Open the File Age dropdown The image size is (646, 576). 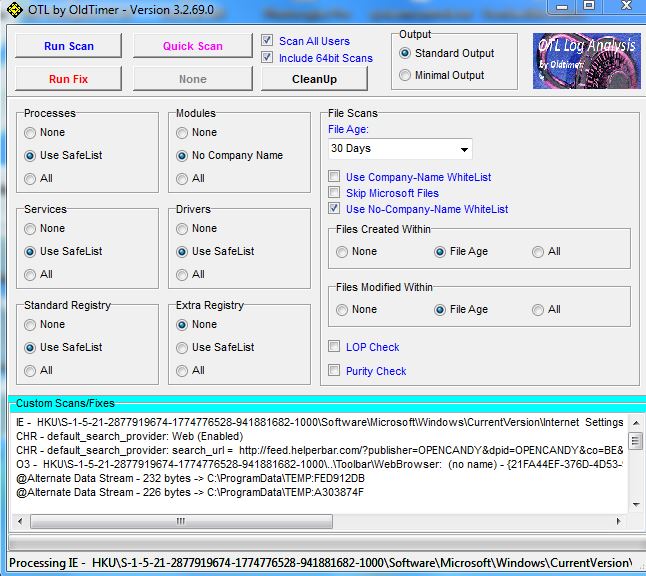pos(464,150)
